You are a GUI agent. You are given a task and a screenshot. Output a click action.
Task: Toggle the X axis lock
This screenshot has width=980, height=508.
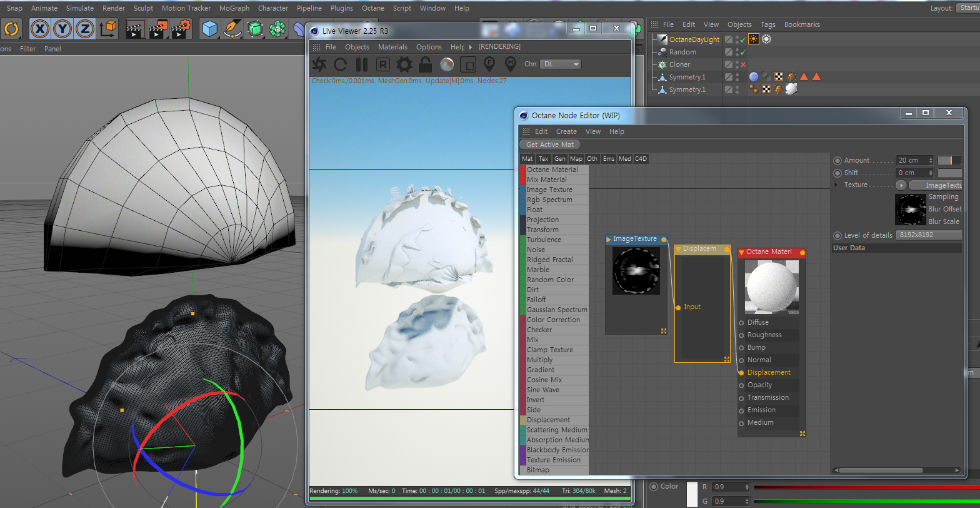[x=39, y=29]
